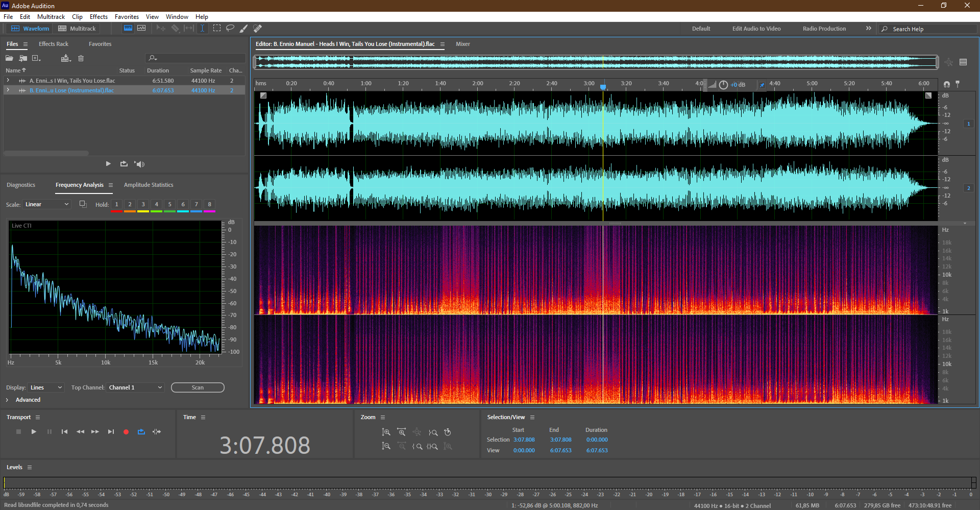The height and width of the screenshot is (510, 980).
Task: Play the file preview in Files panel
Action: [x=108, y=164]
